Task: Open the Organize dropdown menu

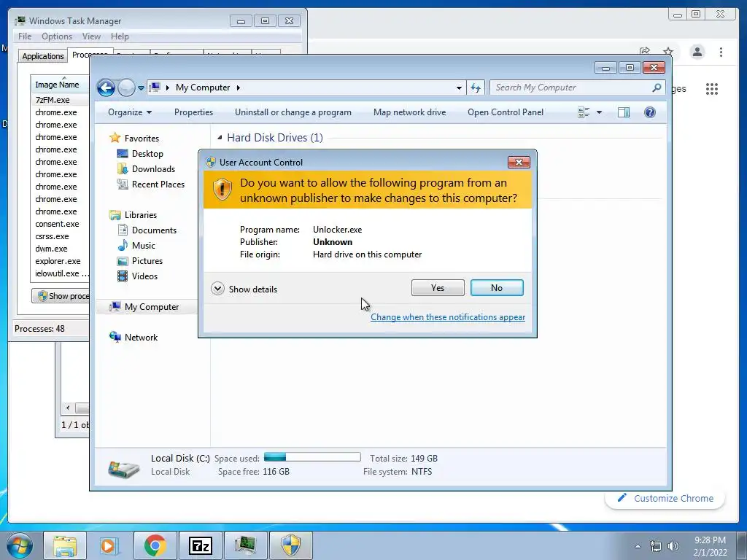Action: coord(130,112)
